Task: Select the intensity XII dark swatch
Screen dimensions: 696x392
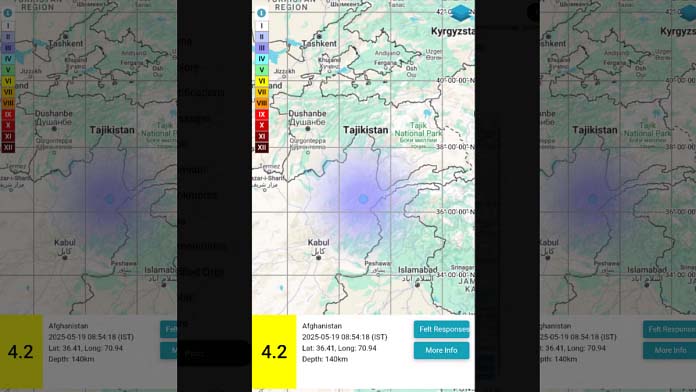Action: (261, 147)
